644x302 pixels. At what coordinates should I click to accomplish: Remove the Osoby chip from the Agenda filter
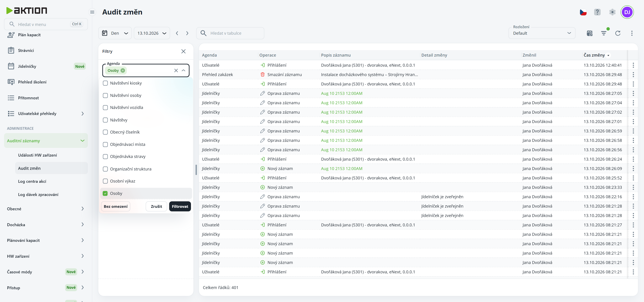123,70
